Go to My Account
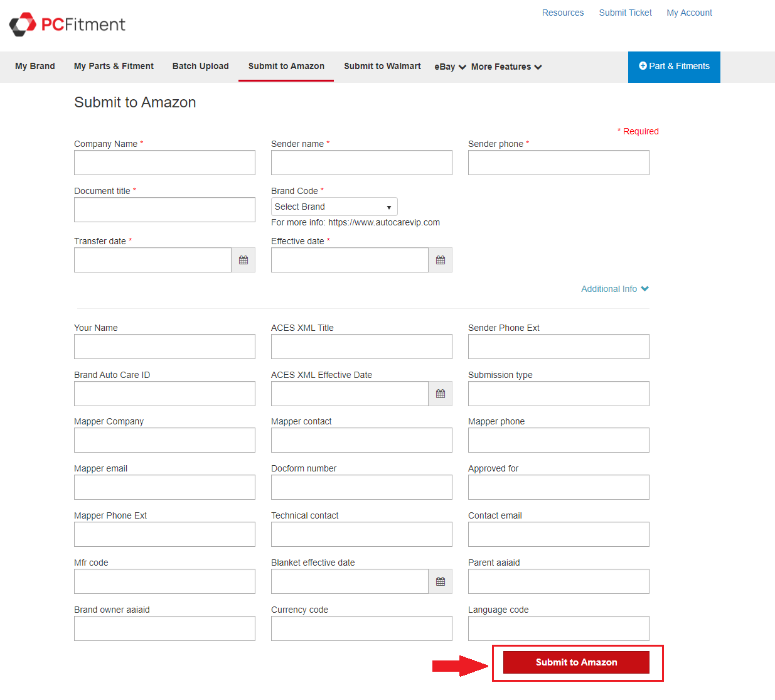The image size is (775, 700). [689, 13]
